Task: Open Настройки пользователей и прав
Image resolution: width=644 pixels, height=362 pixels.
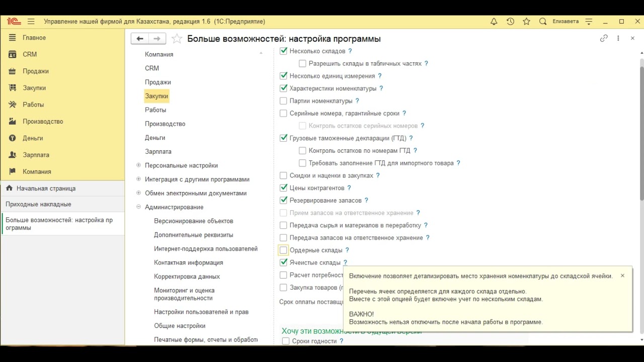Action: [201, 312]
